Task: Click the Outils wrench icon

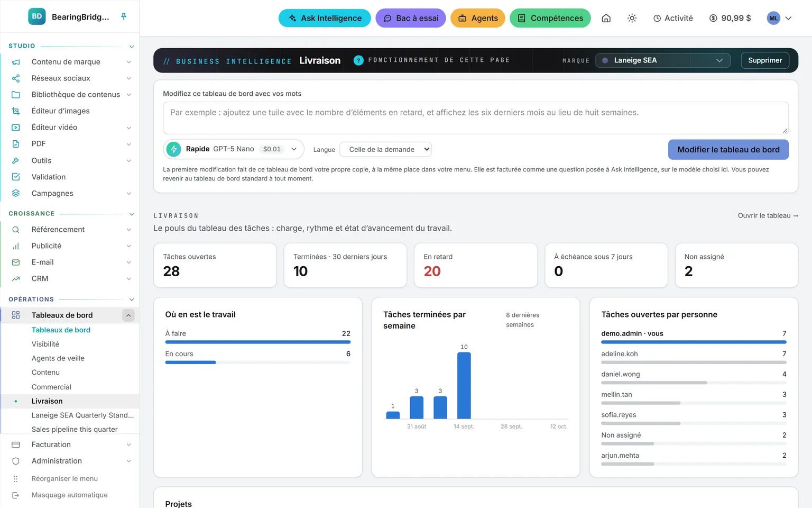Action: (x=16, y=160)
